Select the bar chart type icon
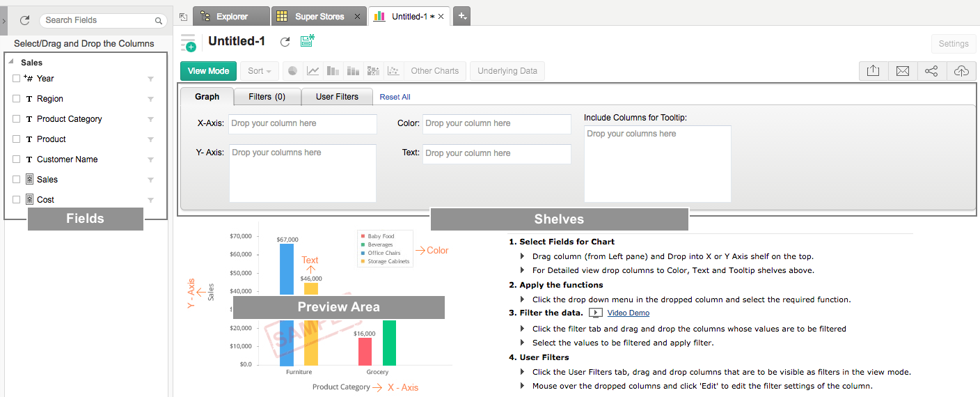Screen dimensions: 980x397 [x=333, y=71]
